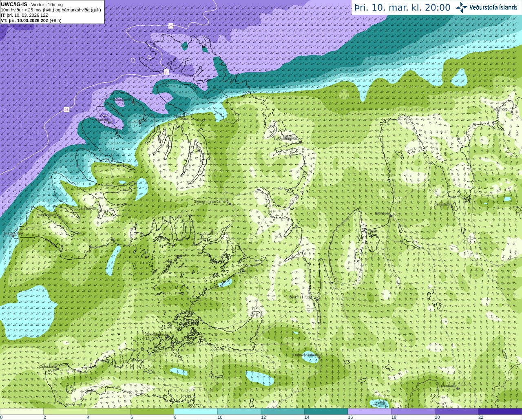Click the Bergstaðir station label
Image resolution: width=522 pixels, height=420 pixels.
[443, 204]
